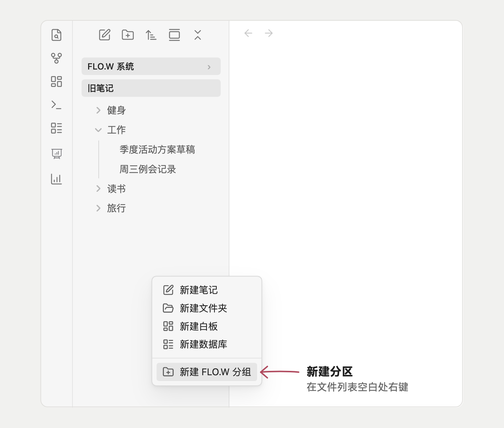
Task: Choose 新建文件夹 from context menu
Action: pyautogui.click(x=207, y=308)
